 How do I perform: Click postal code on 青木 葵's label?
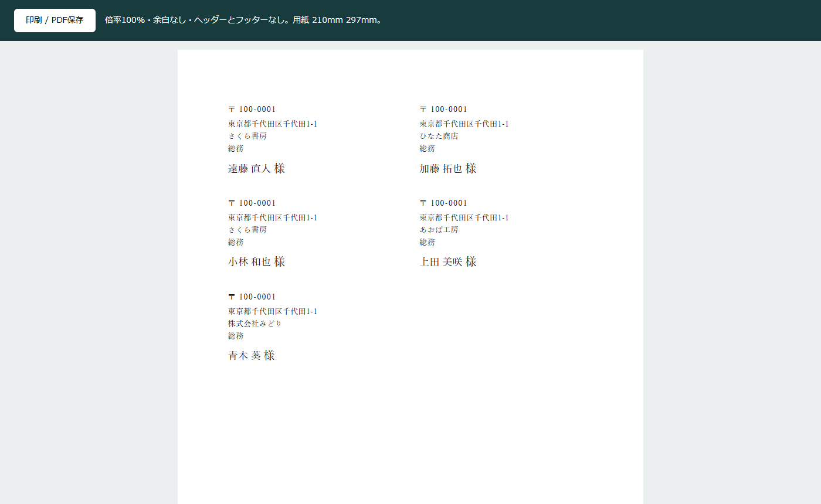pos(252,297)
